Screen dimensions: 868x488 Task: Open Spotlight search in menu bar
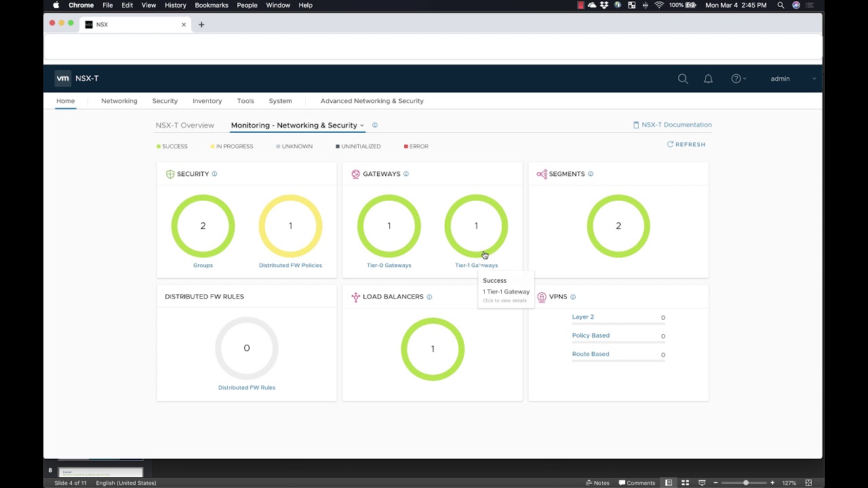point(781,5)
